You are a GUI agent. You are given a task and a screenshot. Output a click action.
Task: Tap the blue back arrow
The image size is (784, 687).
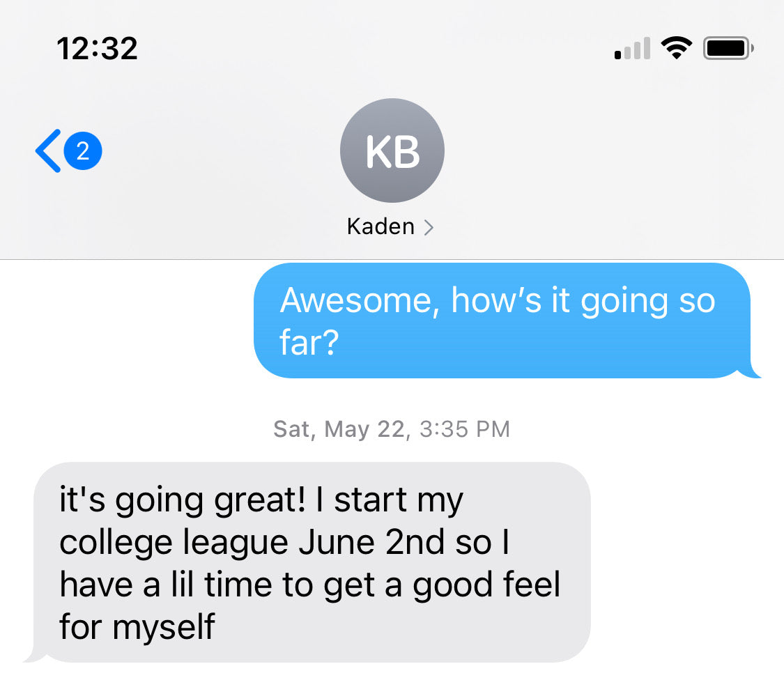[x=49, y=151]
